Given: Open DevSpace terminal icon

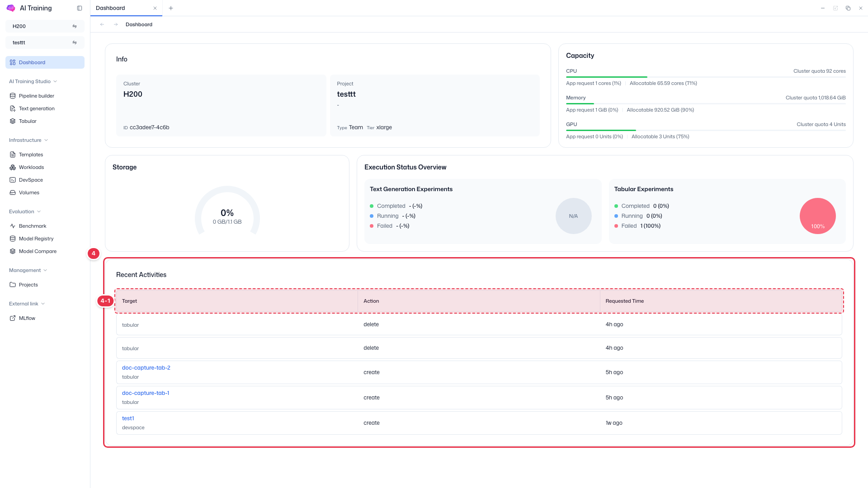Looking at the screenshot, I should coord(13,180).
